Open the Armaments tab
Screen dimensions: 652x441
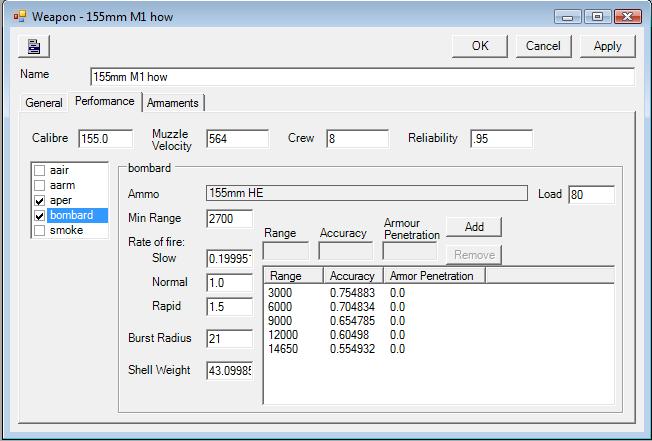pyautogui.click(x=173, y=103)
